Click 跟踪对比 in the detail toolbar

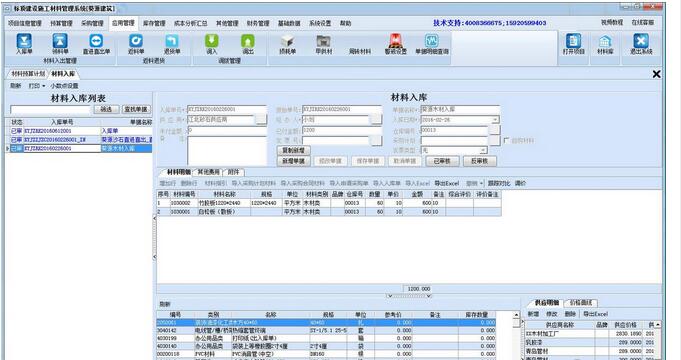click(499, 183)
